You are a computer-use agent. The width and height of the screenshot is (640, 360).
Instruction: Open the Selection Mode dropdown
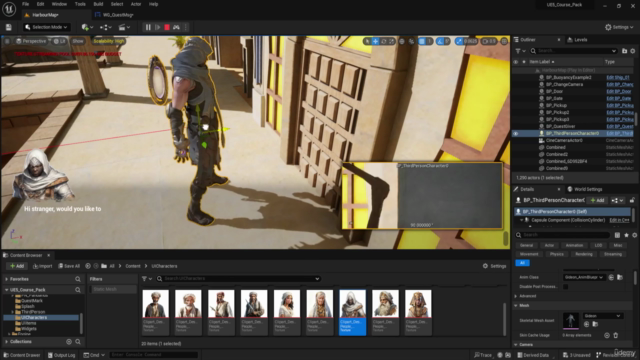47,27
